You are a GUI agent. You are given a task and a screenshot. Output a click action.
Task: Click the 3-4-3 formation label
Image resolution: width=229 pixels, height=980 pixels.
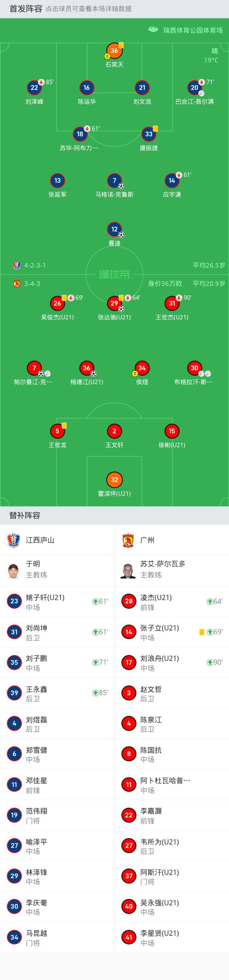tap(32, 284)
